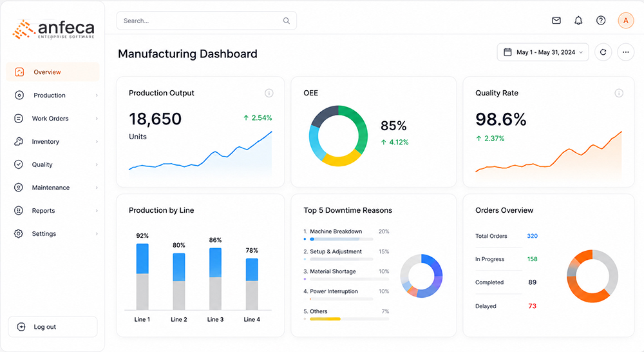Open the Work Orders menu item
644x352 pixels.
53,119
